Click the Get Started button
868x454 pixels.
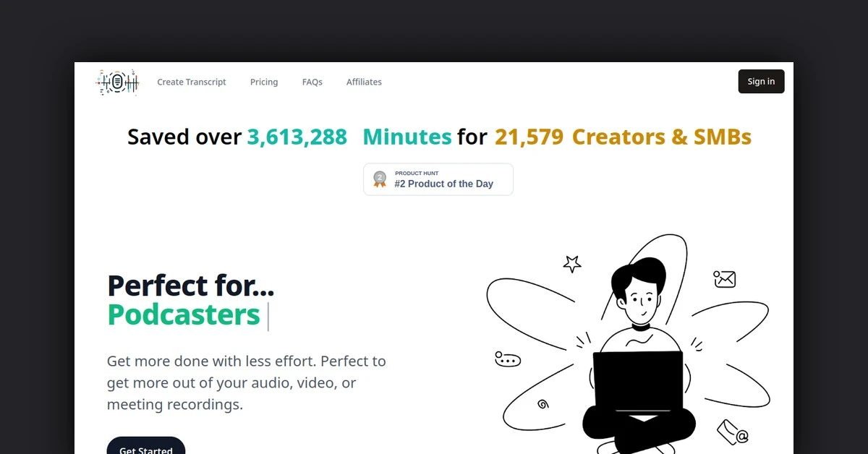point(146,447)
